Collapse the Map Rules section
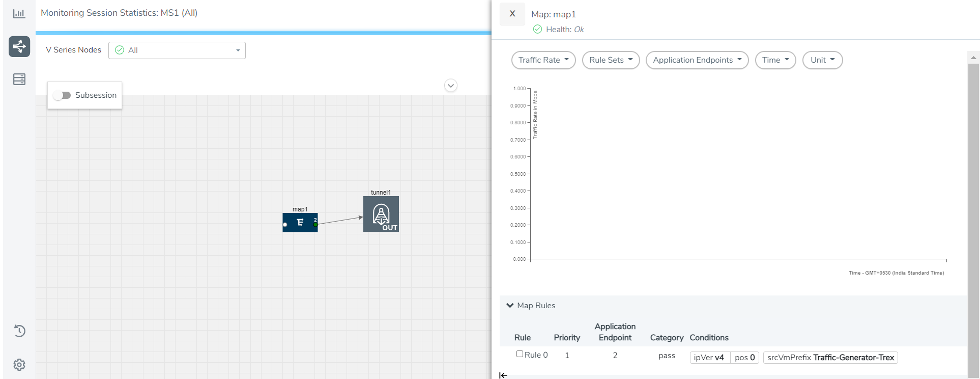The width and height of the screenshot is (980, 379). (510, 306)
